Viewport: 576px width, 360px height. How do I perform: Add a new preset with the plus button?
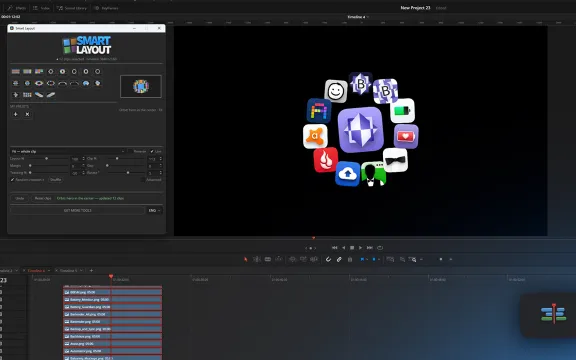pos(15,114)
